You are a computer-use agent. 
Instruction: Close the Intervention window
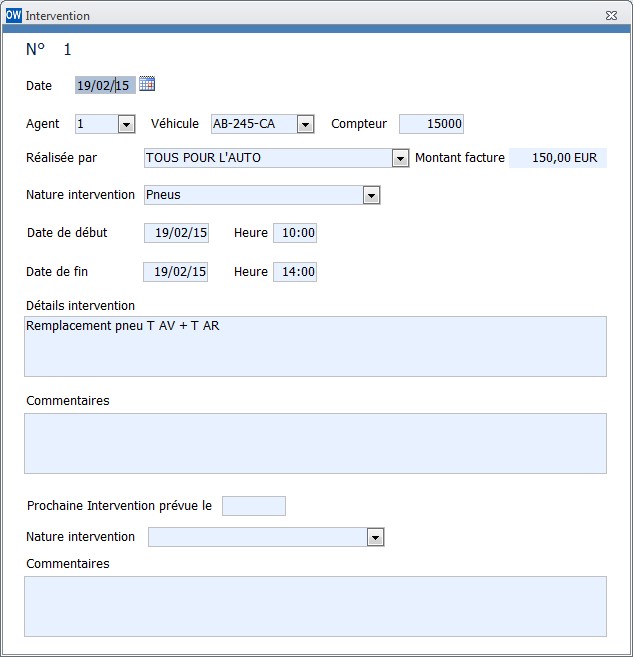pyautogui.click(x=611, y=16)
